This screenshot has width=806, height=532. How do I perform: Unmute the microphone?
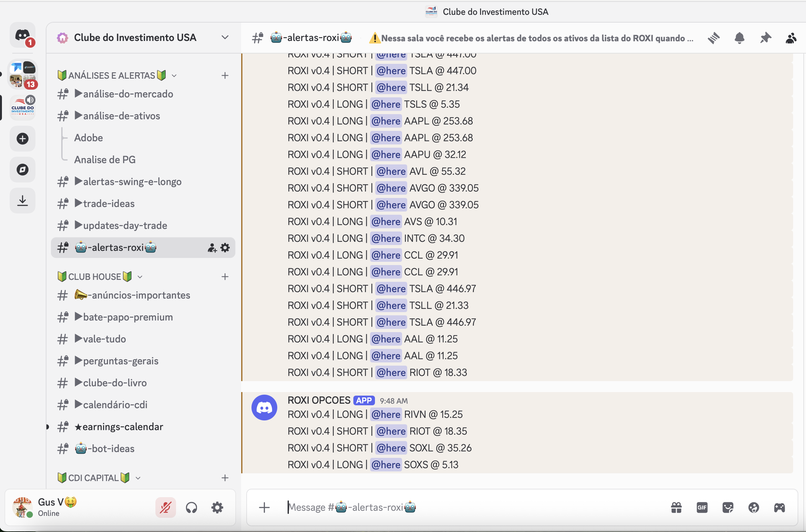click(165, 507)
